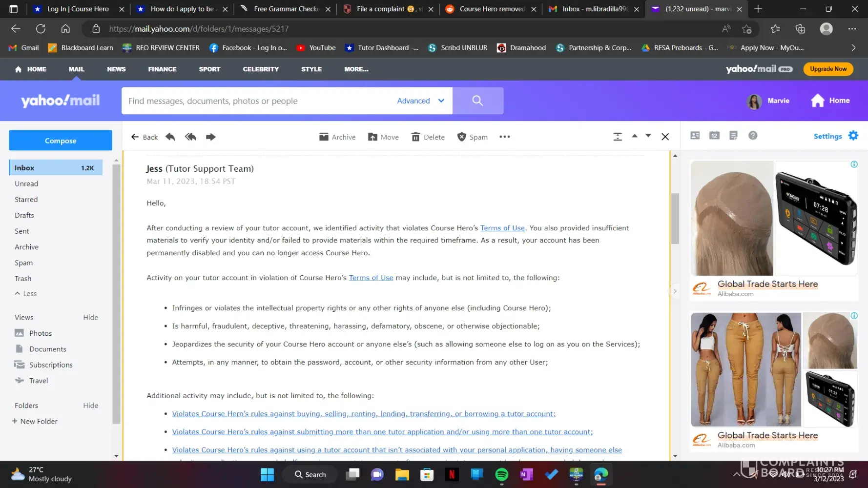Collapse the folder list with Less

(26, 294)
